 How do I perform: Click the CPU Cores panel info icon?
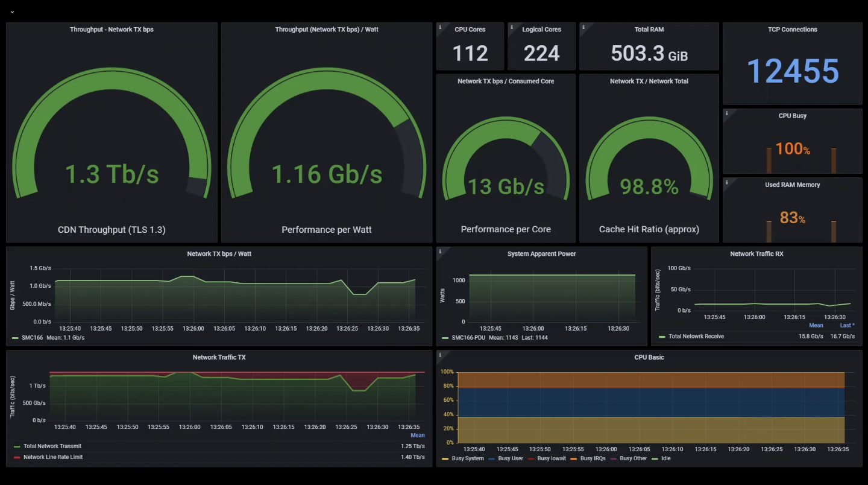click(440, 27)
